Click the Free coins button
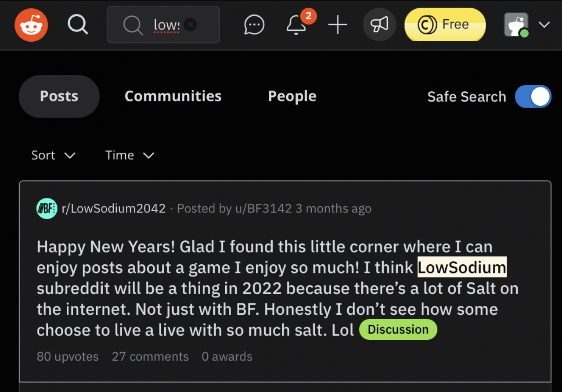This screenshot has height=392, width=562. tap(445, 25)
